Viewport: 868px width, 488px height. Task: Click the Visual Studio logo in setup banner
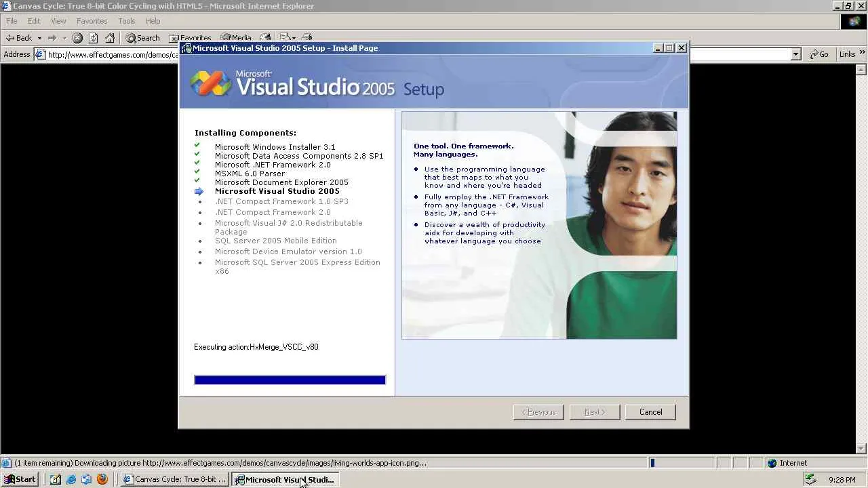click(x=210, y=83)
